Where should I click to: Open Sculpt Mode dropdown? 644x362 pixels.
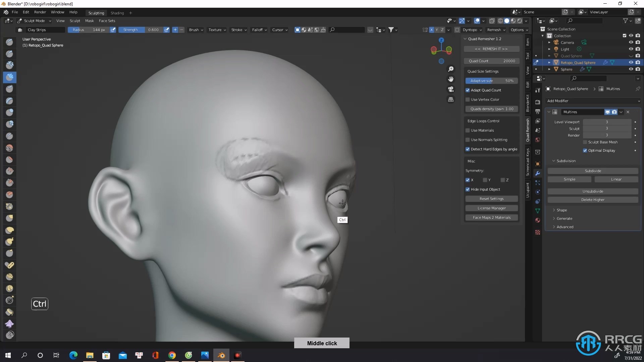tap(34, 21)
